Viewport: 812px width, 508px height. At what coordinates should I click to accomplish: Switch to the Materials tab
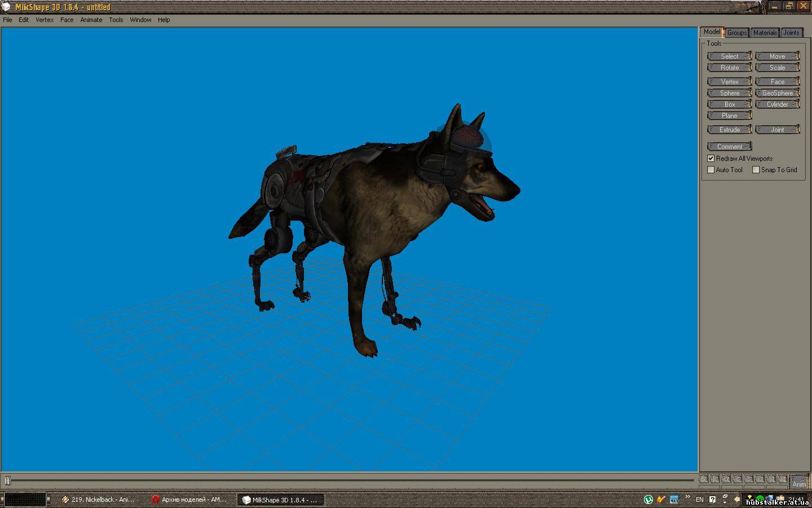pos(765,33)
